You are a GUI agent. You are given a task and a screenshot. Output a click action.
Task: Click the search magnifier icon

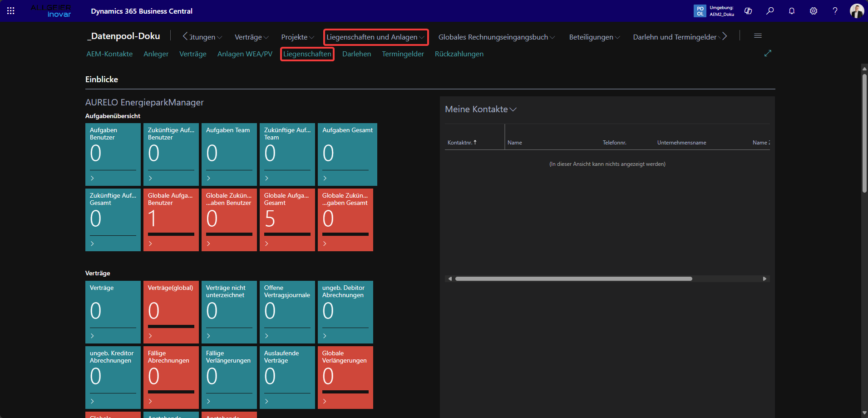point(770,11)
